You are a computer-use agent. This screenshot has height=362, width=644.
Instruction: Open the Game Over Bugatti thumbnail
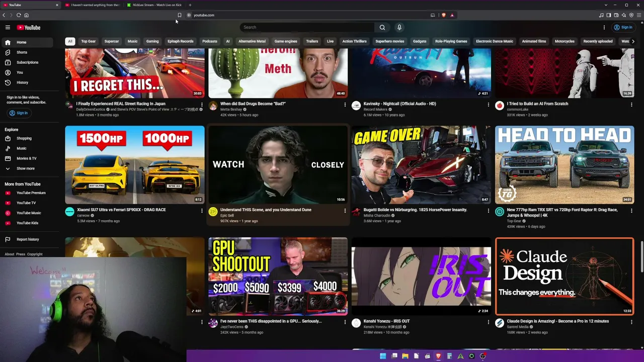click(x=421, y=164)
